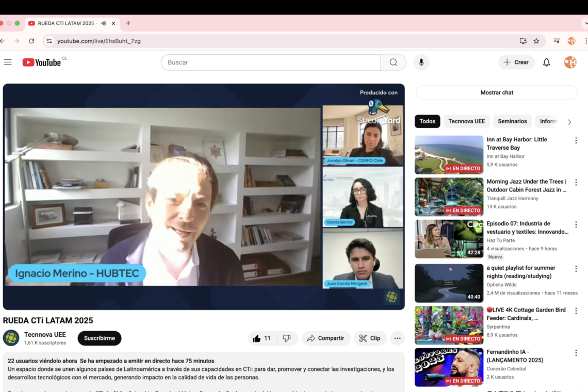588x392 pixels.
Task: Click the Suscribirme button
Action: click(x=99, y=338)
